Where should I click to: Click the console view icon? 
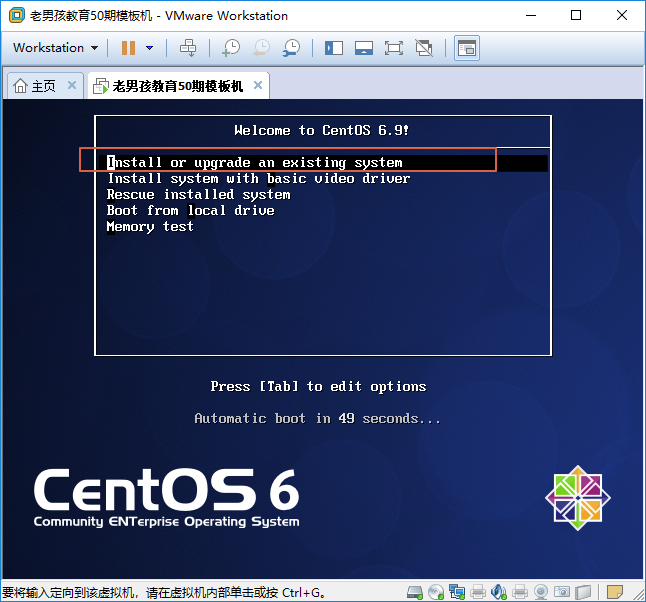click(466, 48)
